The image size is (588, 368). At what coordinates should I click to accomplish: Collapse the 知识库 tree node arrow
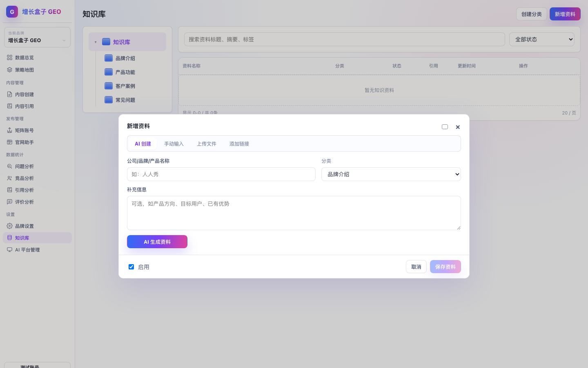(96, 42)
